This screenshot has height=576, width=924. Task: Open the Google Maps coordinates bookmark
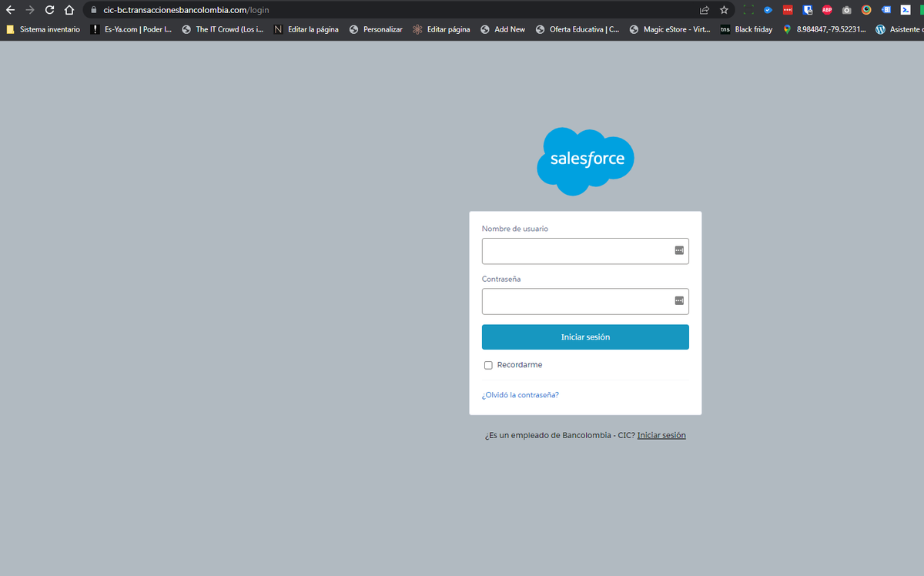click(824, 29)
